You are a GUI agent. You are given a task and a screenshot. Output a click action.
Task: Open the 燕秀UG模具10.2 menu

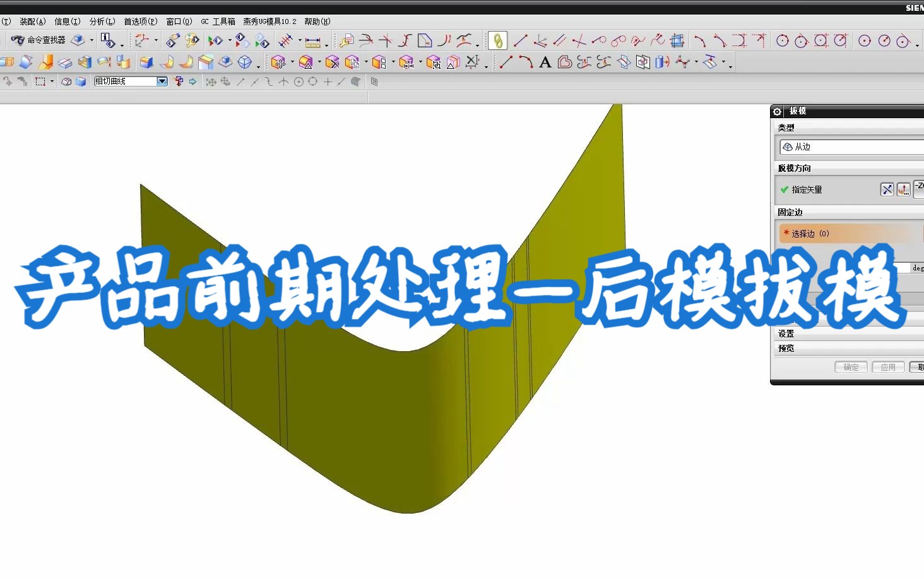pyautogui.click(x=270, y=21)
